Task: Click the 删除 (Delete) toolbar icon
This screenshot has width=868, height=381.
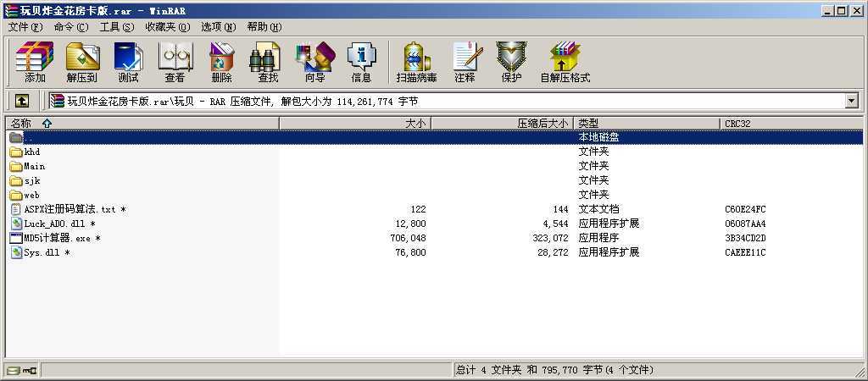Action: (x=221, y=62)
